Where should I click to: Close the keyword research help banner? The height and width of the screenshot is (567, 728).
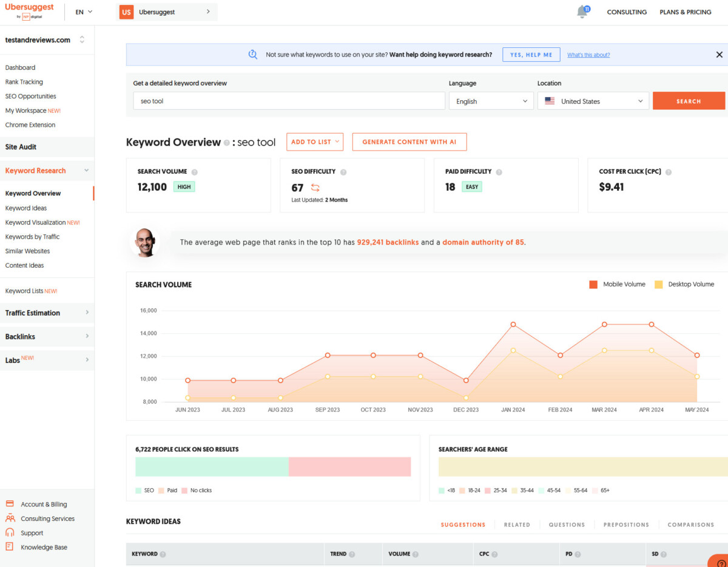[720, 55]
